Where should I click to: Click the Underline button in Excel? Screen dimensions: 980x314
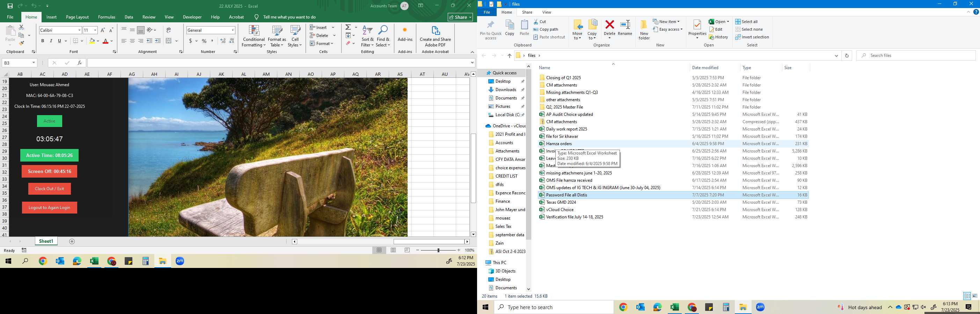59,41
